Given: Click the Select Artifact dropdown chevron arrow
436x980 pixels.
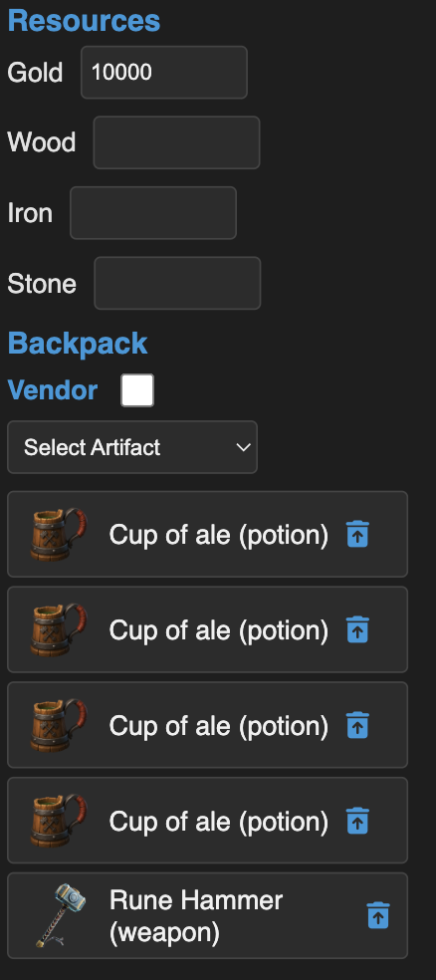Looking at the screenshot, I should point(243,447).
